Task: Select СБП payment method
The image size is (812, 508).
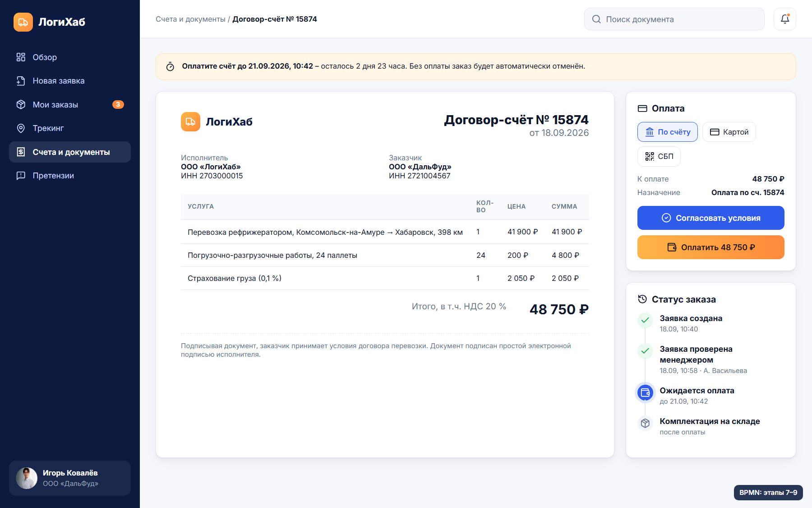Action: 659,156
